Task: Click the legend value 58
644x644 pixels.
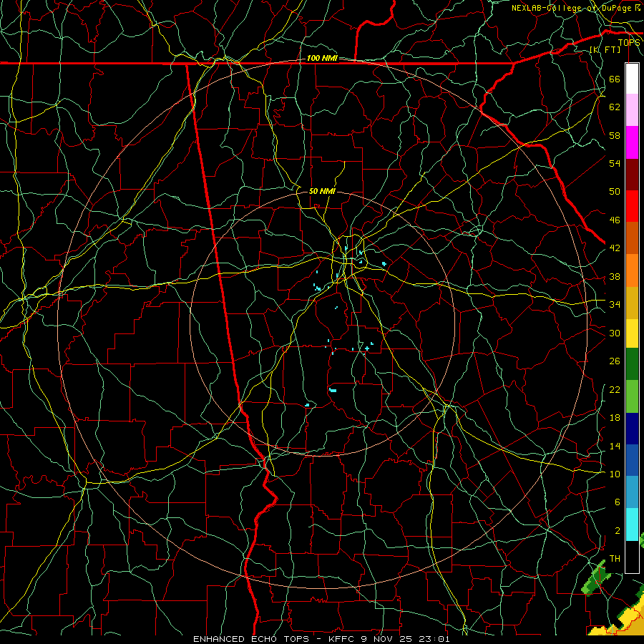Action: click(x=615, y=135)
